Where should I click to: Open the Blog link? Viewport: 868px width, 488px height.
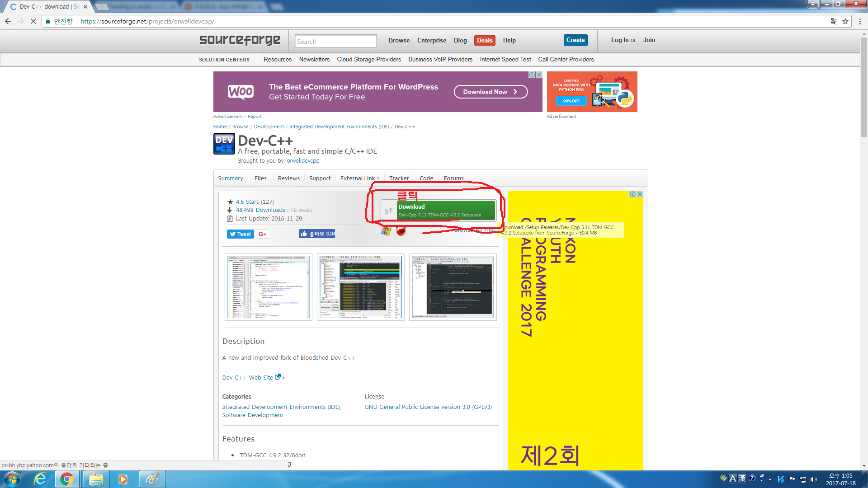[x=460, y=40]
